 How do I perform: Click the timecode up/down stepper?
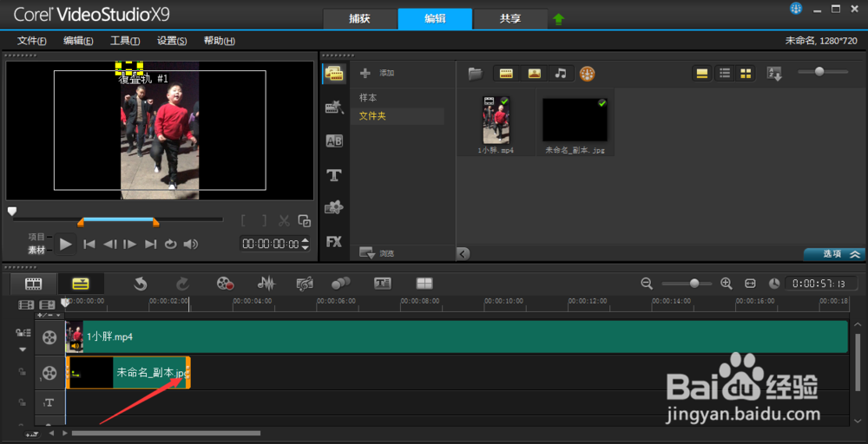305,244
